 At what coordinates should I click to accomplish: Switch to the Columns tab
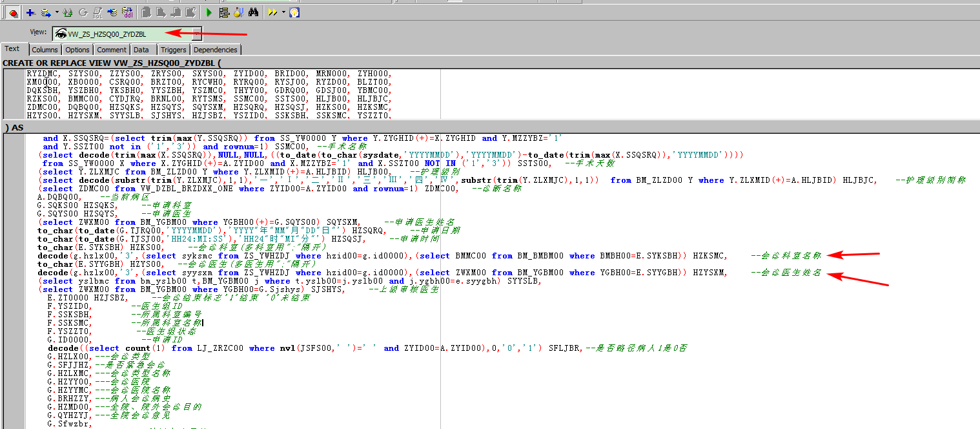click(45, 50)
